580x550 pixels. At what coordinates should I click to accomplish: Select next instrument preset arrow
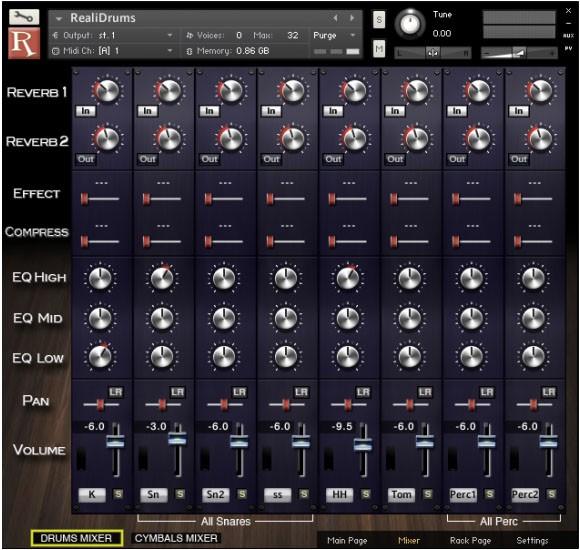pyautogui.click(x=352, y=18)
